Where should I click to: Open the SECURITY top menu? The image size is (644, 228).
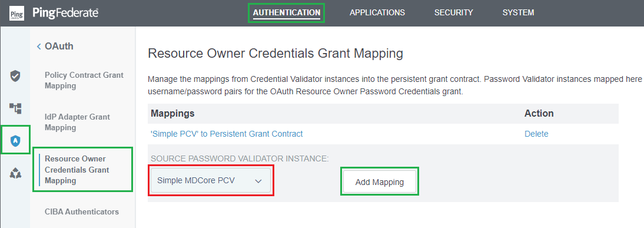tap(453, 13)
